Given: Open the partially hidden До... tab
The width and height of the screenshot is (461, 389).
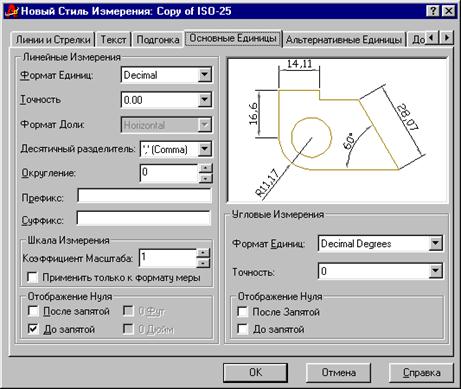Looking at the screenshot, I should click(x=417, y=40).
